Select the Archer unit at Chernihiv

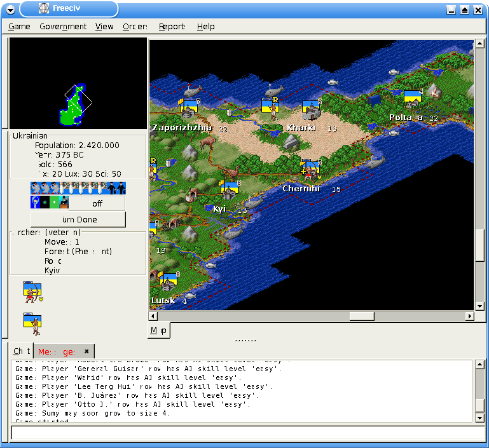coord(310,172)
